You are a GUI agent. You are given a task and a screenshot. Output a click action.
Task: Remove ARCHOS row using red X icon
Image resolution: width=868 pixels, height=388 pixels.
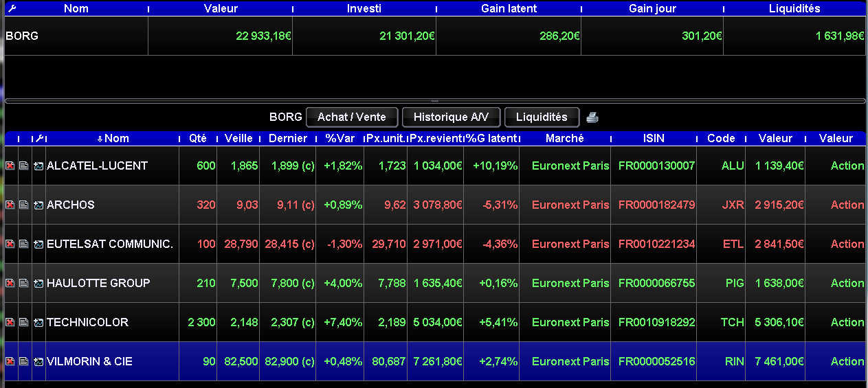coord(10,205)
